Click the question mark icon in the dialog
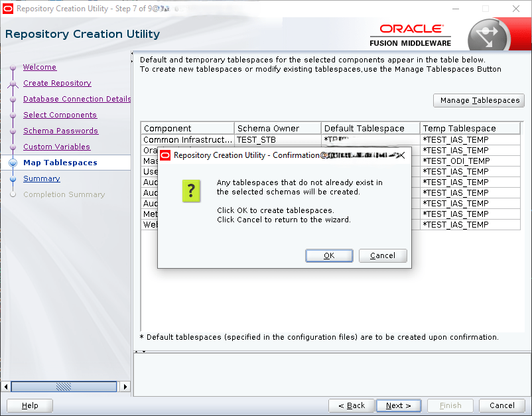The image size is (532, 416). point(191,190)
